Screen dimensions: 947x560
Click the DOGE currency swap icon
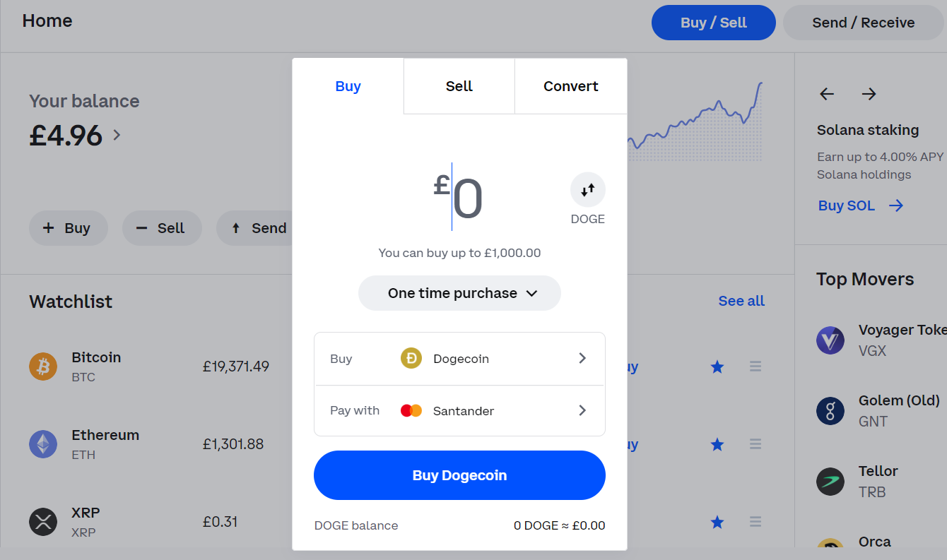pos(587,189)
